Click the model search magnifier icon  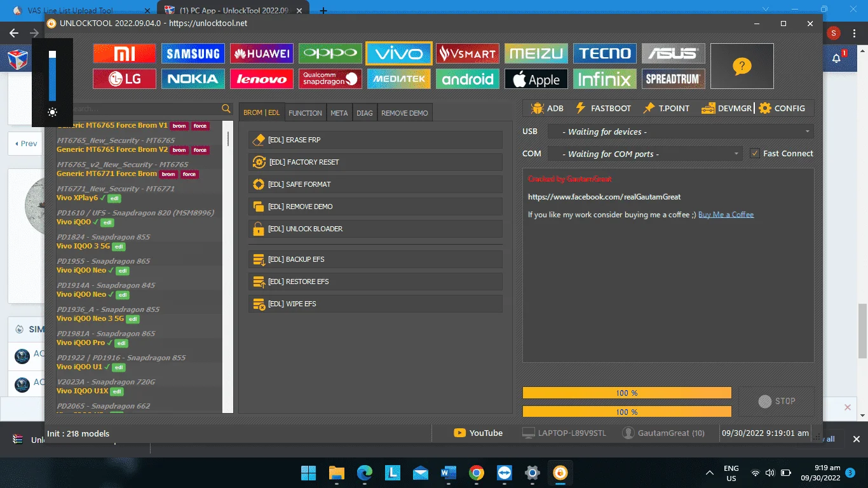pyautogui.click(x=226, y=109)
